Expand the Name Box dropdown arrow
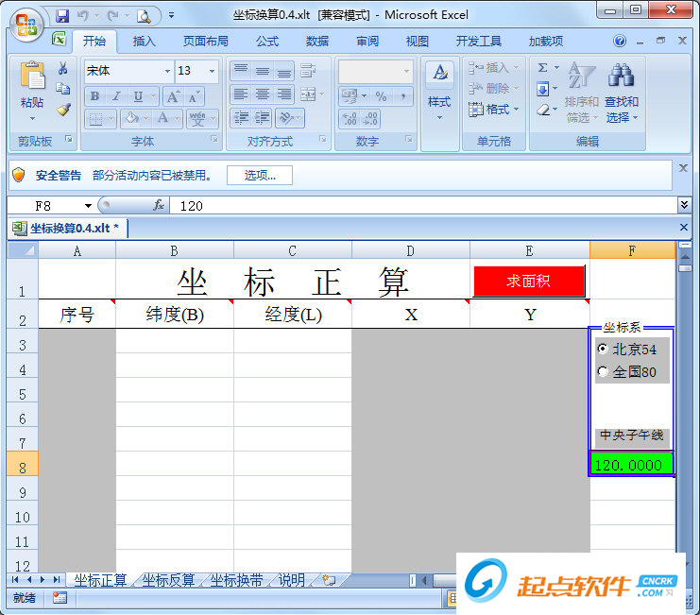The image size is (700, 615). pyautogui.click(x=88, y=206)
